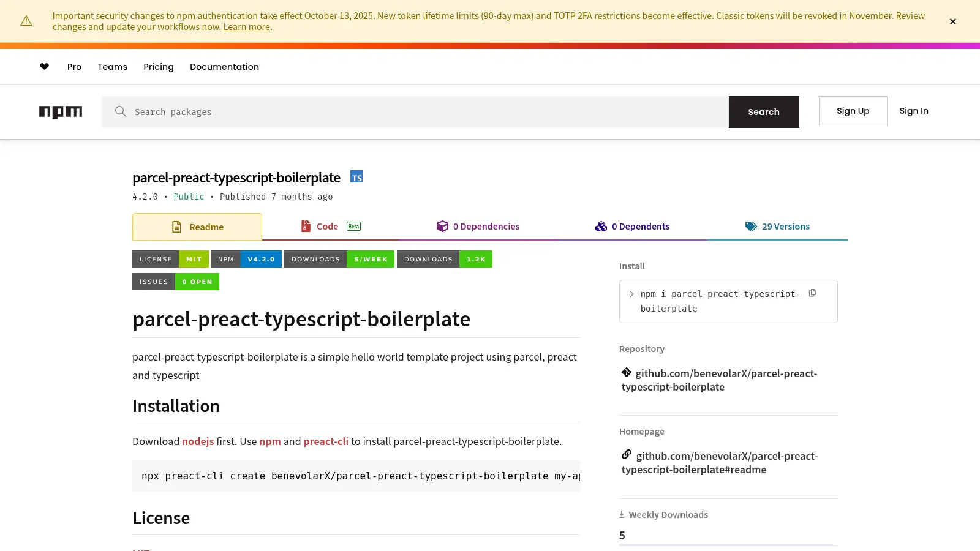
Task: Click the Downloads 5/week badge
Action: point(339,259)
